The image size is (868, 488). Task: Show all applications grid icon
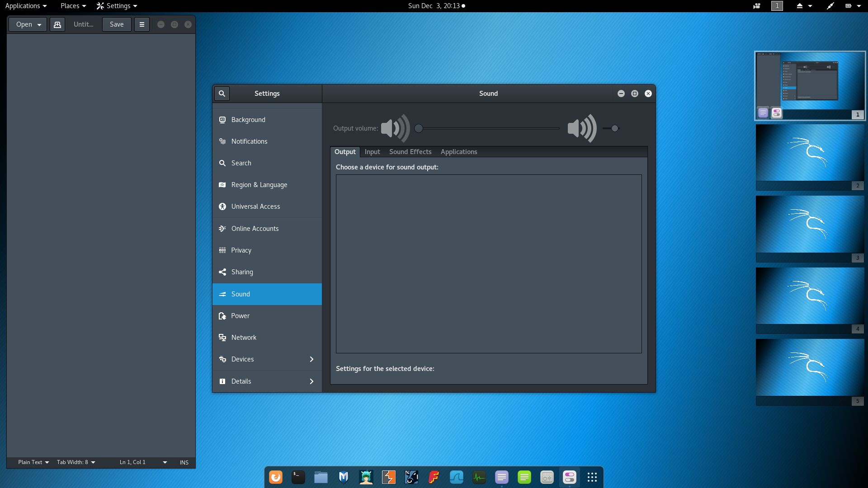click(592, 477)
